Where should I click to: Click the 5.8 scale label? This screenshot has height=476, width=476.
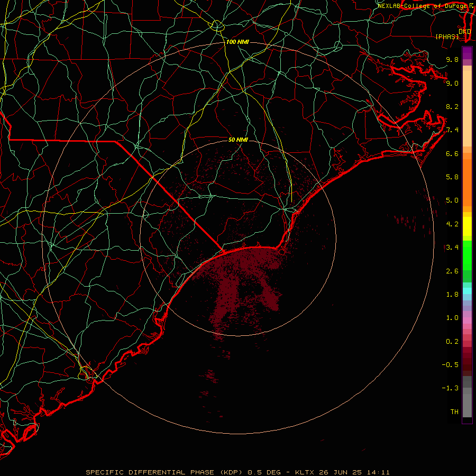[x=452, y=177]
